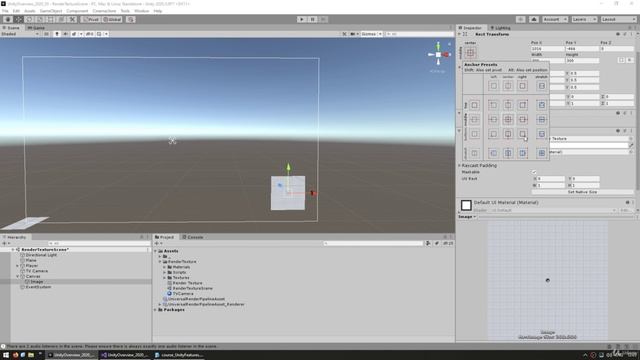Pick bottom-left anchor preset
The image size is (640, 360).
493,134
